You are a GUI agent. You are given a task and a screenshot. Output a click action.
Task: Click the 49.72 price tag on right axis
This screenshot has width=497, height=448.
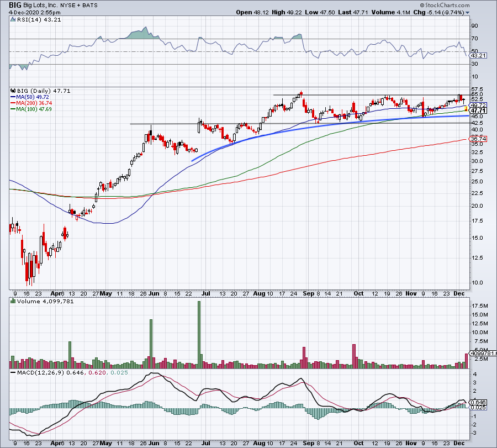[x=478, y=106]
